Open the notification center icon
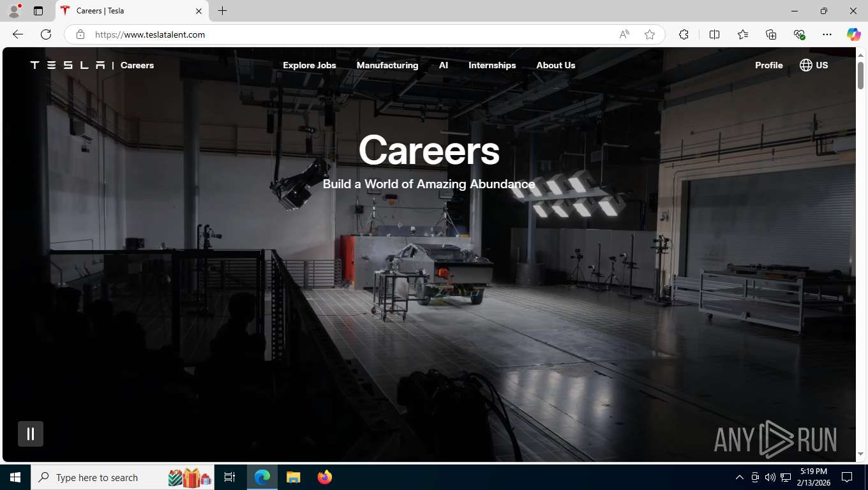 [x=847, y=477]
